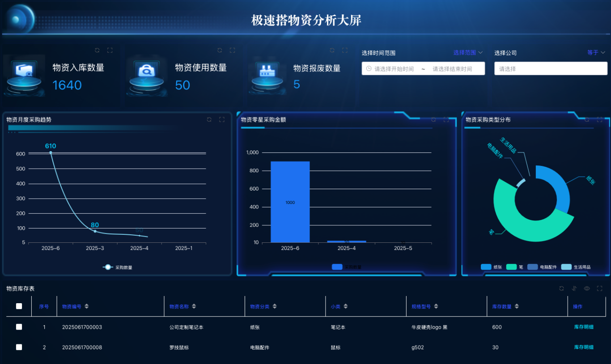Image resolution: width=611 pixels, height=364 pixels.
Task: Toggle 纸张 legend in the donut chart
Action: (x=492, y=267)
